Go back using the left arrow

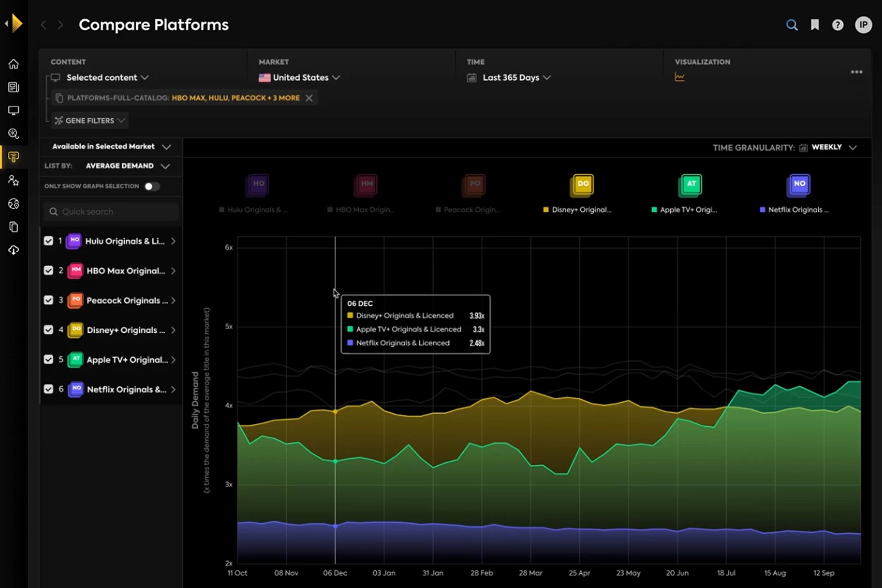pos(43,25)
